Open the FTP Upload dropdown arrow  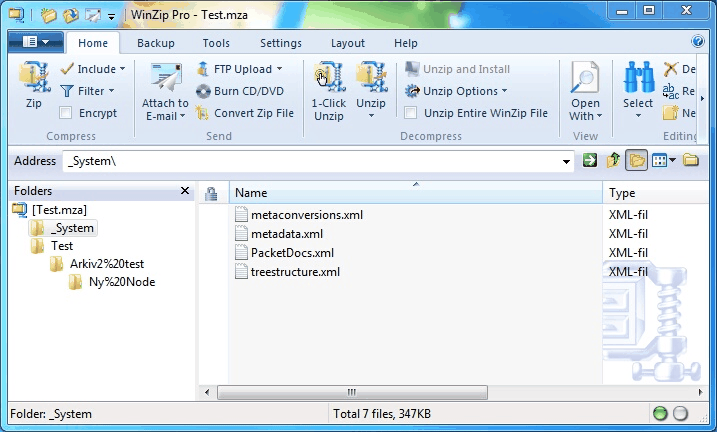(279, 69)
